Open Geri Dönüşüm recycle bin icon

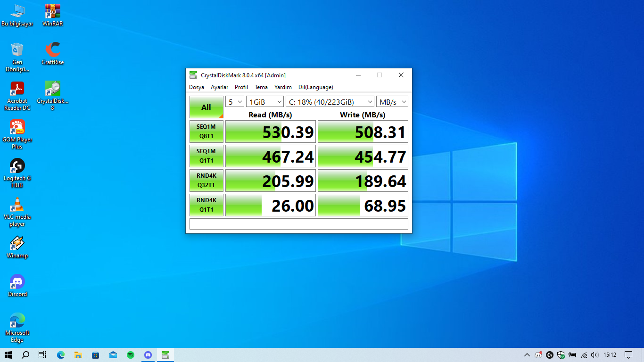pos(17,57)
